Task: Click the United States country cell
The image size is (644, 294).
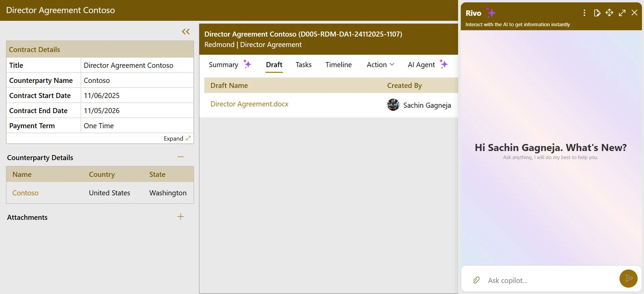Action: point(109,193)
